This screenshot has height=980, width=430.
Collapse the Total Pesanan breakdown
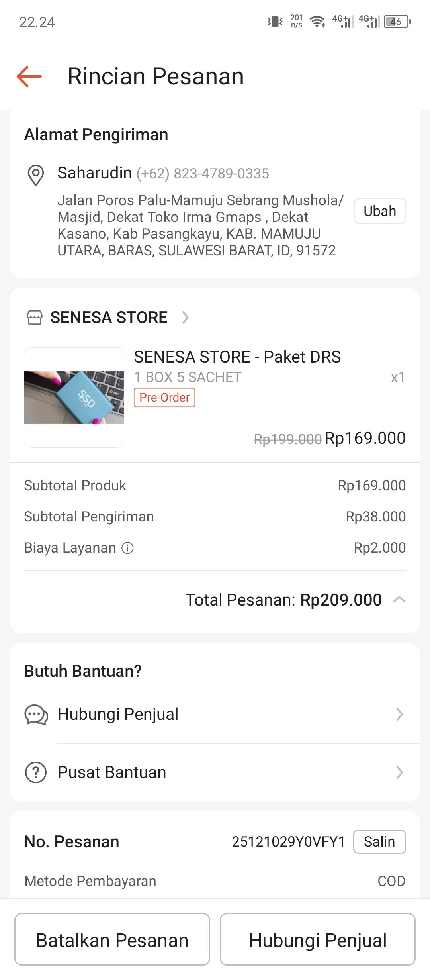(399, 600)
